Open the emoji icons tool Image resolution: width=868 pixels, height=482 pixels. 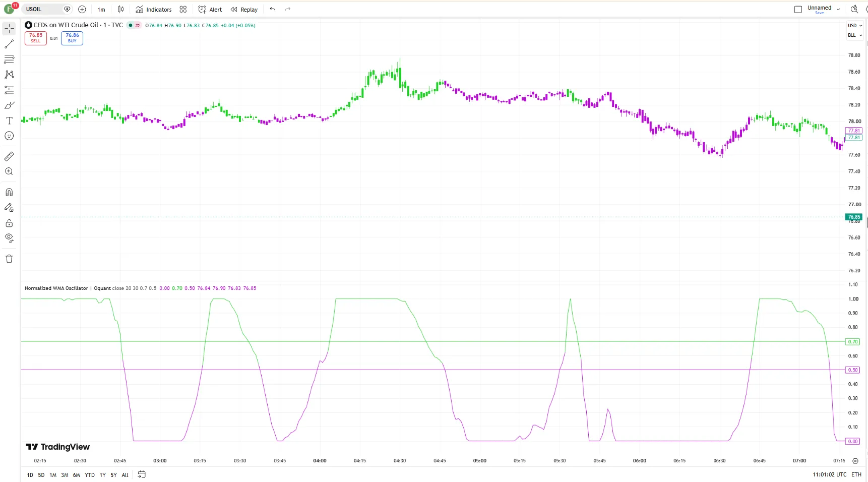[9, 136]
